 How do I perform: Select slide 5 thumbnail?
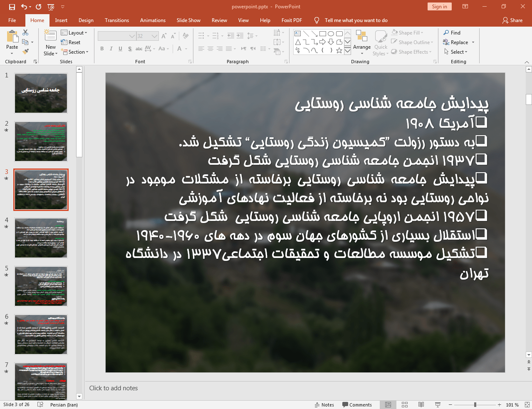click(x=41, y=286)
